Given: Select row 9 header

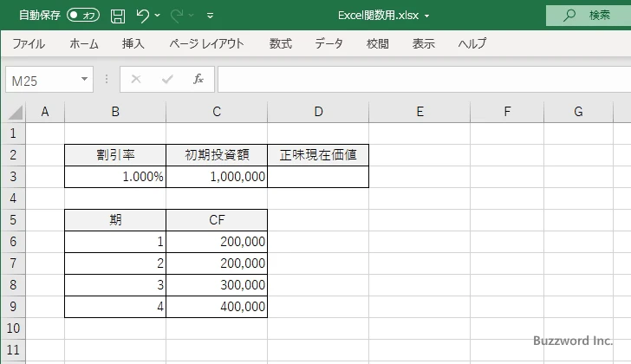Looking at the screenshot, I should [13, 307].
